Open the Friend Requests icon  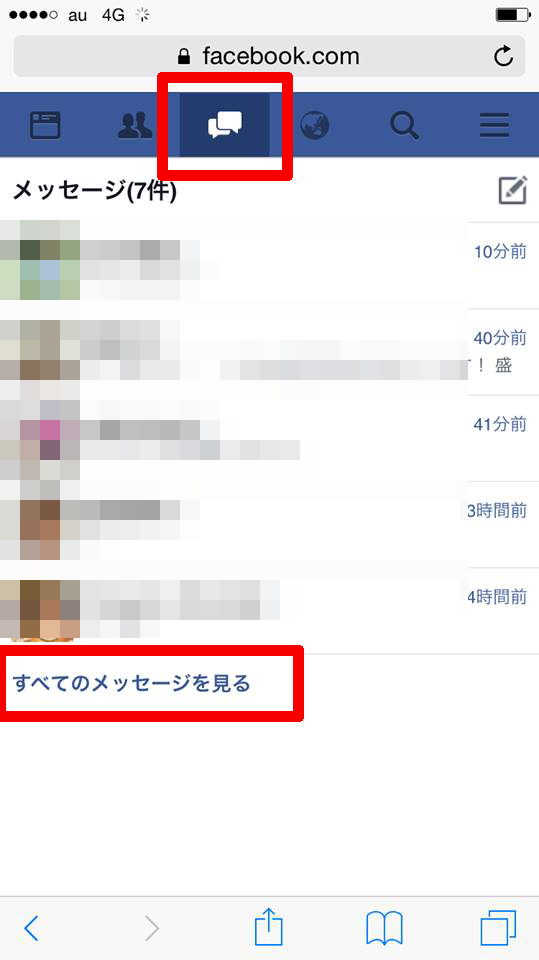click(135, 126)
